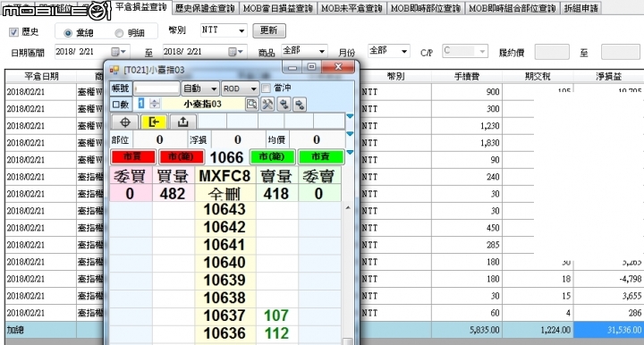Click the 更新 refresh button

pyautogui.click(x=269, y=30)
